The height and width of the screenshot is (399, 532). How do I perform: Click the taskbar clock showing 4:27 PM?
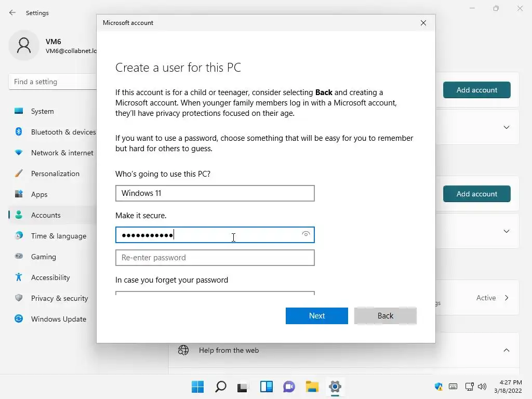click(x=508, y=387)
